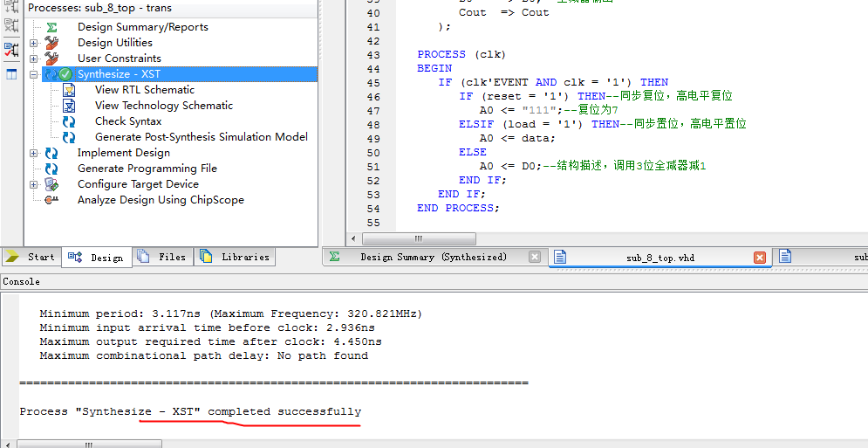Open the Libraries tab
868x448 pixels.
[235, 257]
